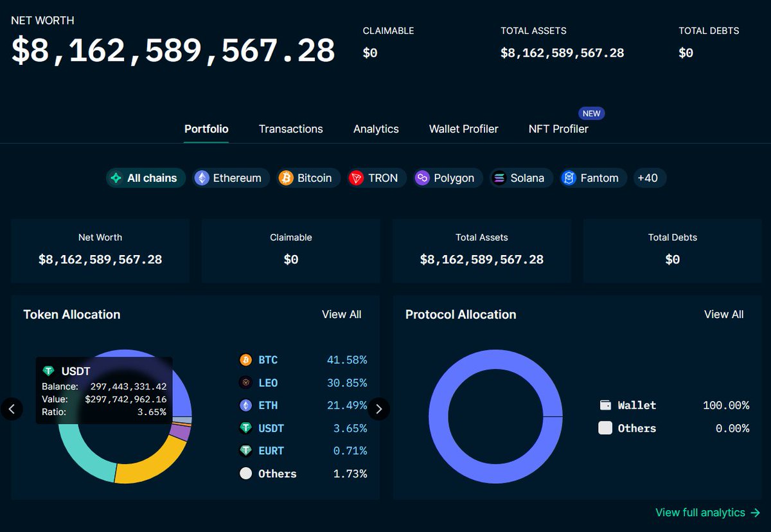Screen dimensions: 771x532
Task: Click the Solana chain icon
Action: click(x=499, y=178)
